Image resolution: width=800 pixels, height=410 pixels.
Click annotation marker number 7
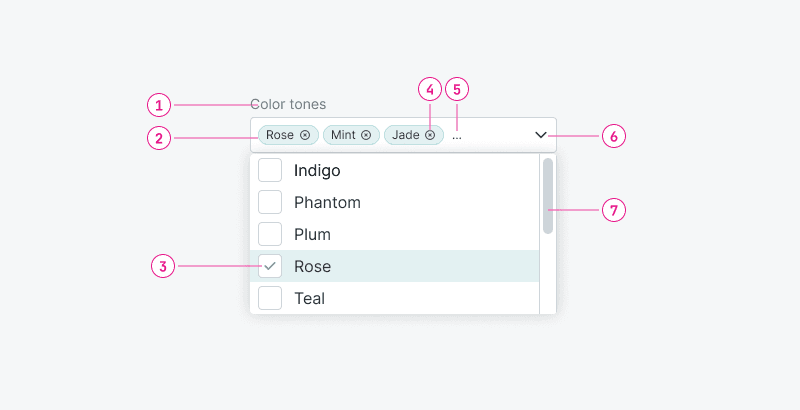pyautogui.click(x=614, y=210)
